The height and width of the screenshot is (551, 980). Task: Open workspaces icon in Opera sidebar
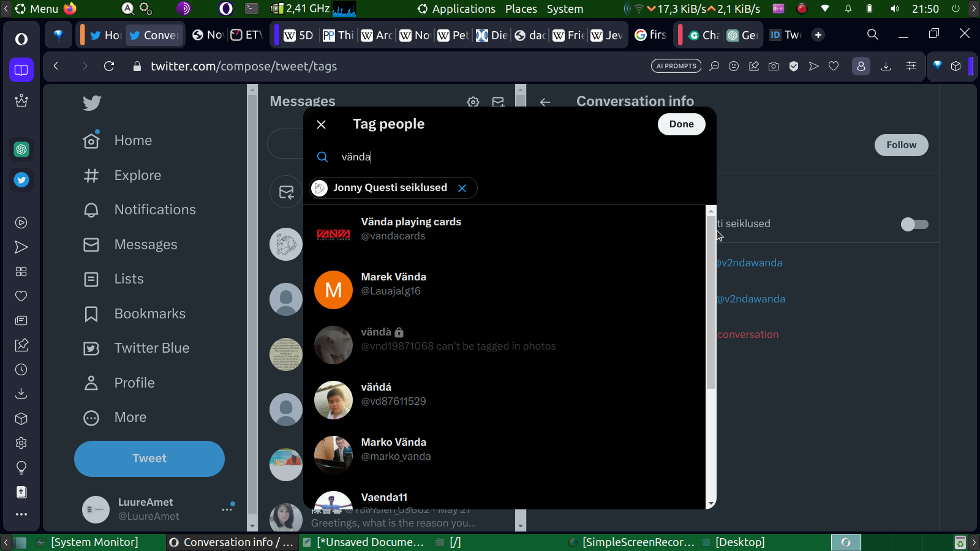21,70
